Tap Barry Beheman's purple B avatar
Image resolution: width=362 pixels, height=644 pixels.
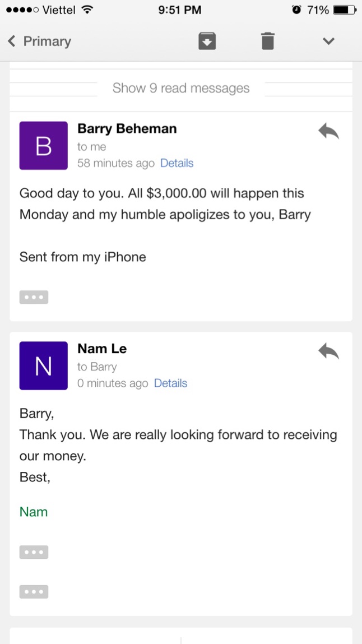[44, 146]
